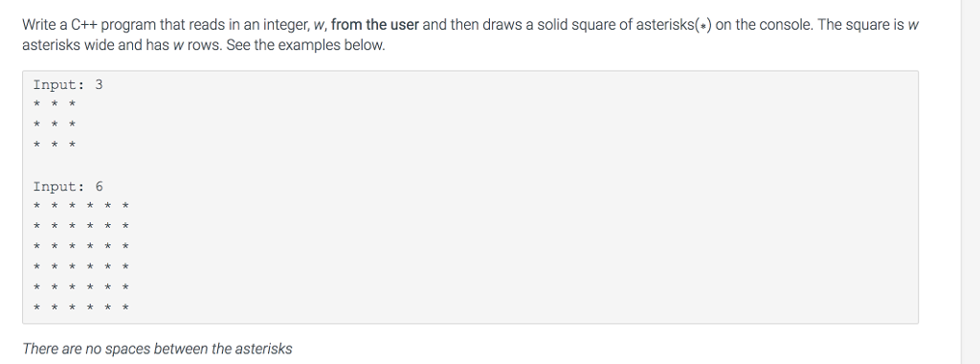Click the last asterisk row under Input: 6
This screenshot has width=980, height=364.
[x=81, y=307]
